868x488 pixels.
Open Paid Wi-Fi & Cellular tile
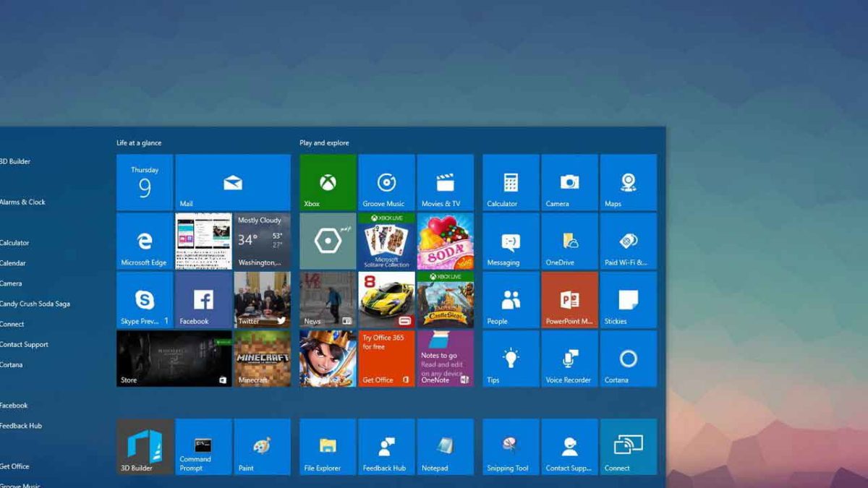[629, 241]
